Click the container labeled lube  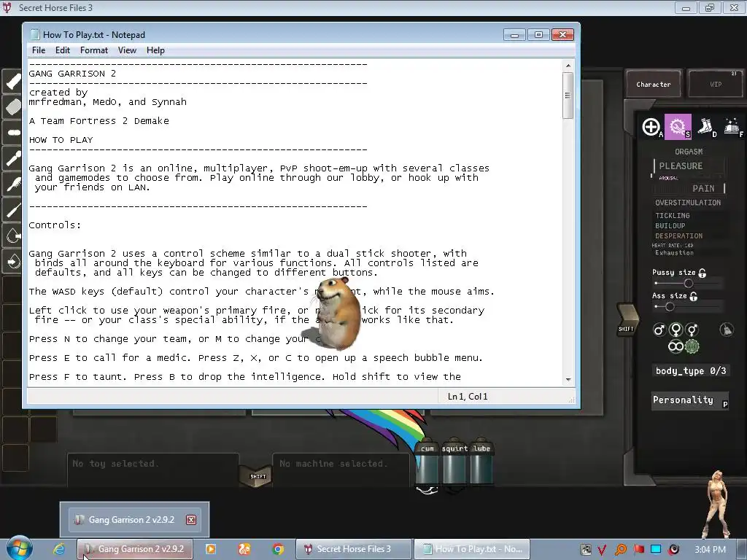pos(481,462)
